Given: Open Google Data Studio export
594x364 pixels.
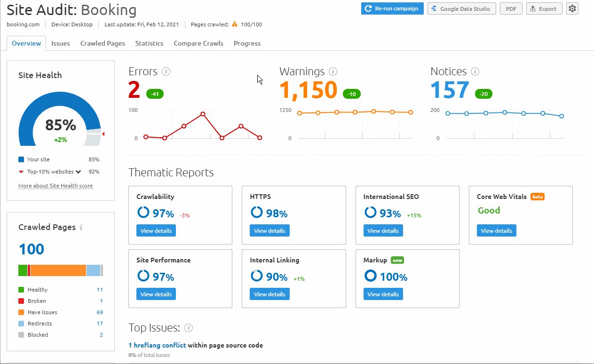Looking at the screenshot, I should click(461, 8).
